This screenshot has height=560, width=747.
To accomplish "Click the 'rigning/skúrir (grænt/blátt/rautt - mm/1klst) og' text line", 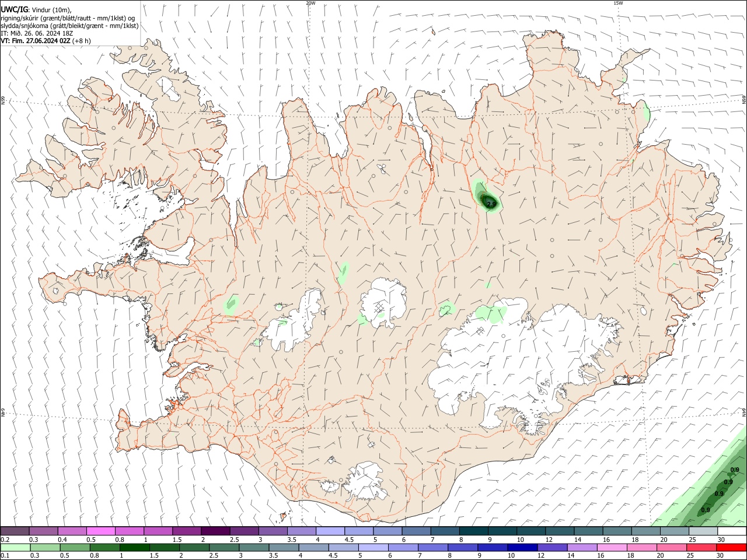I will (68, 17).
